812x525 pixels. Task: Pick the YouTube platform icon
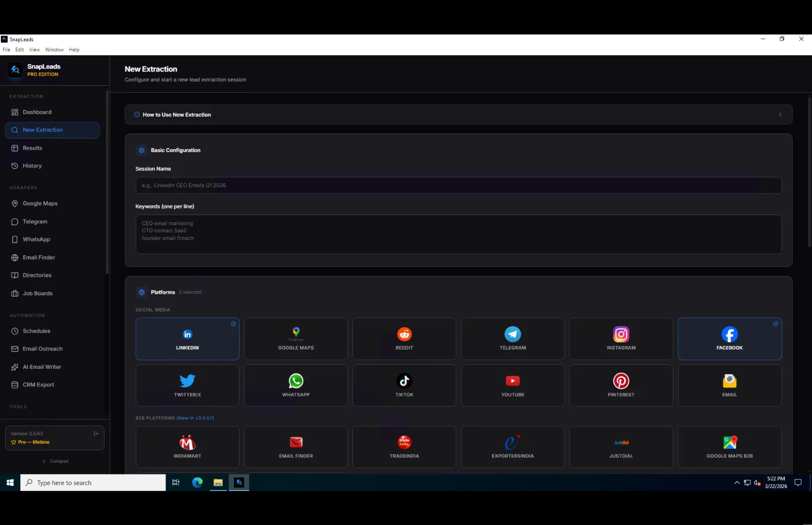(x=513, y=381)
